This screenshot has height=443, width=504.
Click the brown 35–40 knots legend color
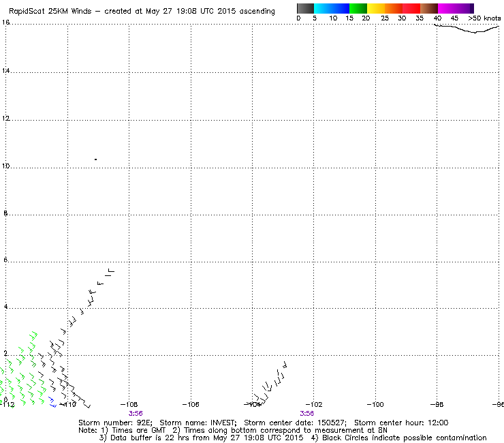point(429,8)
